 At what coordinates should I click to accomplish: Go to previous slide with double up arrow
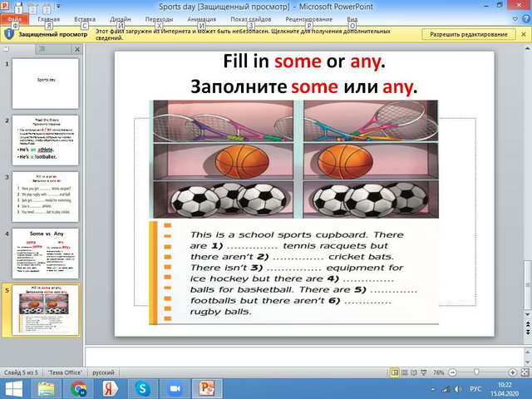pyautogui.click(x=528, y=325)
